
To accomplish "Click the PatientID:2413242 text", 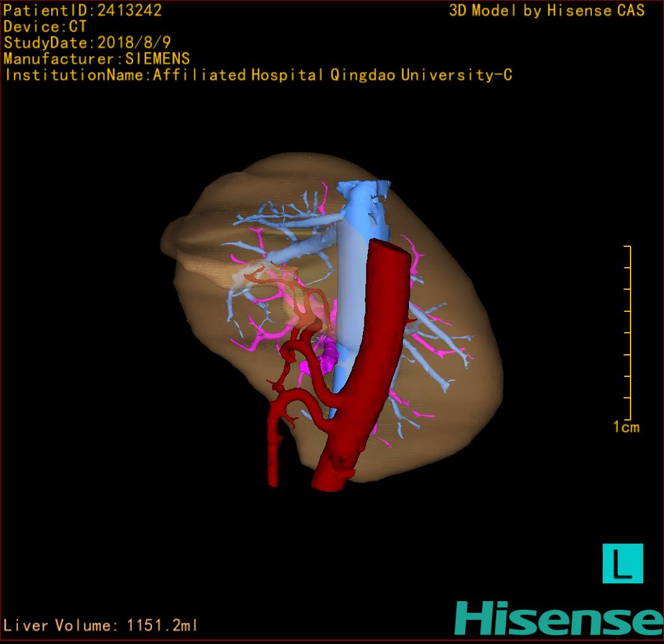I will click(82, 10).
